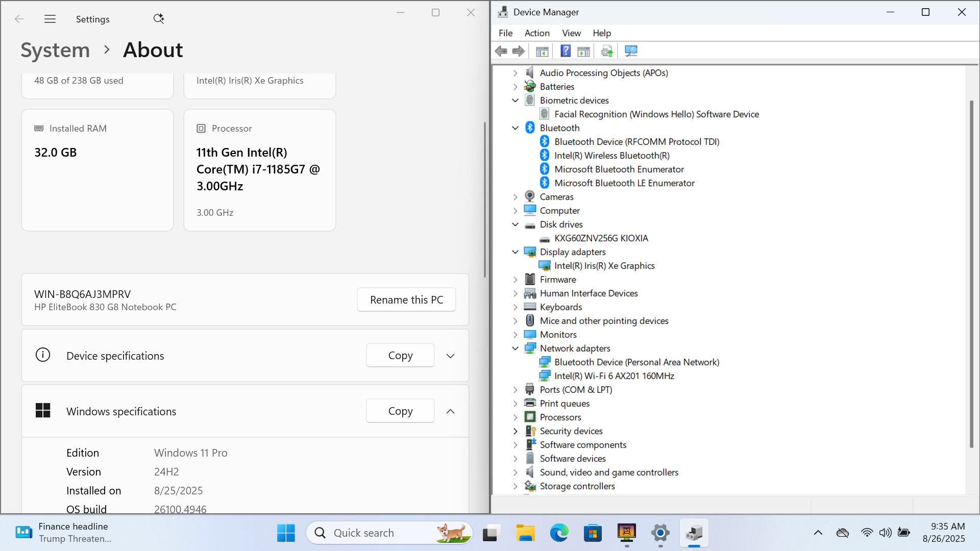Click the Back arrow in Device Manager toolbar
The image size is (980, 551).
(501, 51)
